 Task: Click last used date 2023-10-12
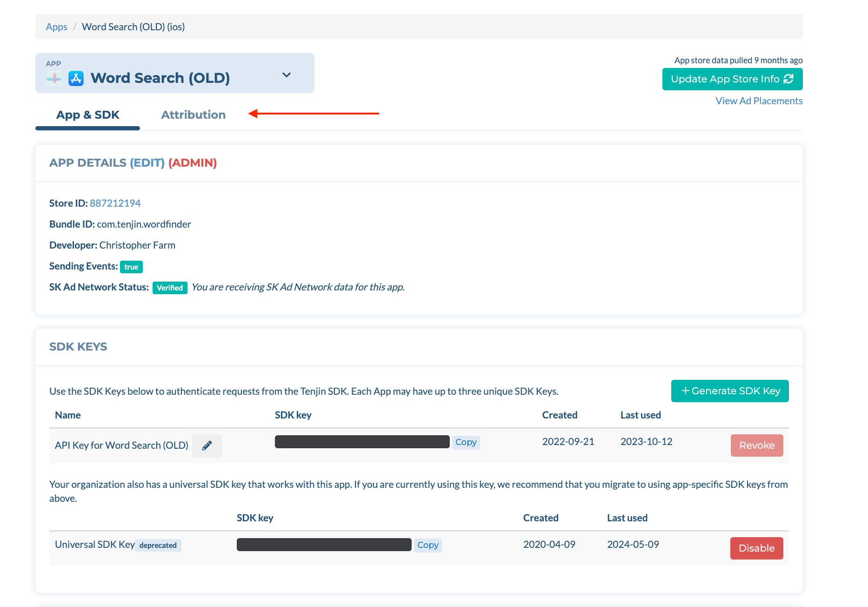point(647,442)
